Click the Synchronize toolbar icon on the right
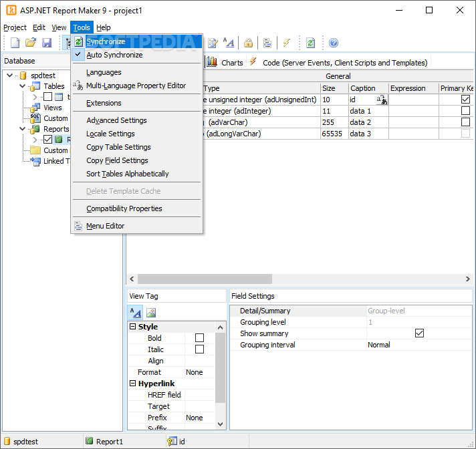Viewport: 476px width, 449px height. pyautogui.click(x=311, y=43)
